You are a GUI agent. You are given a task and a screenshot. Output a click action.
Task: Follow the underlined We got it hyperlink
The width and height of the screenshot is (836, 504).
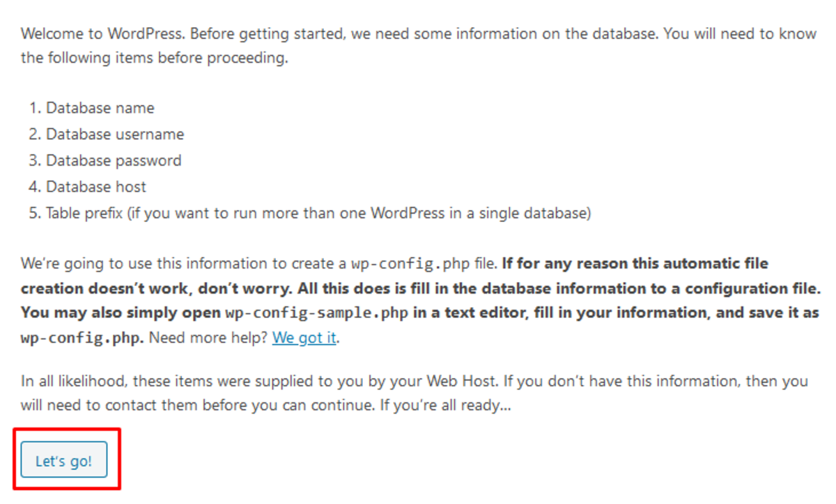click(304, 337)
